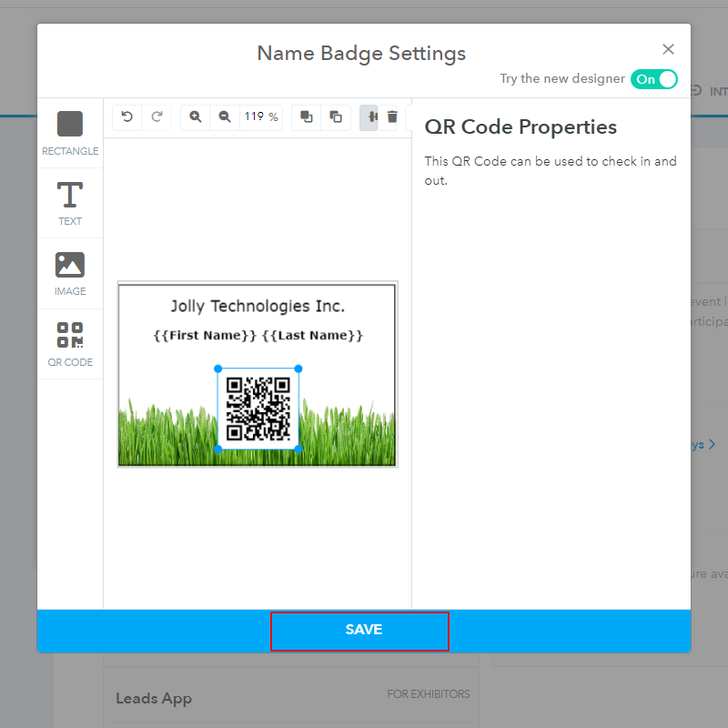Screen dimensions: 728x728
Task: Turn off the new designer toggle
Action: click(x=654, y=79)
